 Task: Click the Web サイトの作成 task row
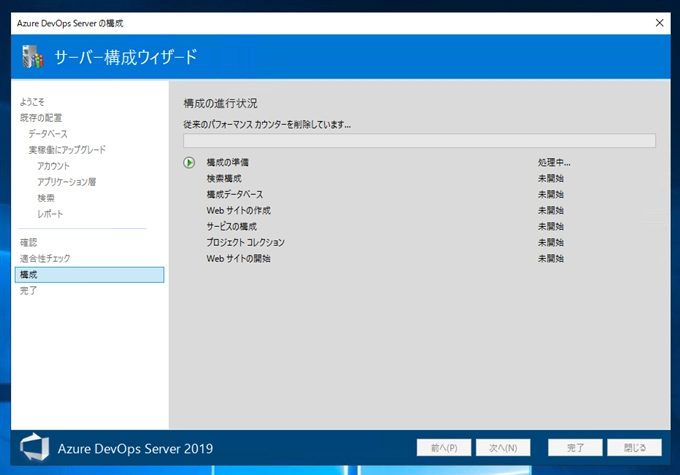tap(239, 211)
